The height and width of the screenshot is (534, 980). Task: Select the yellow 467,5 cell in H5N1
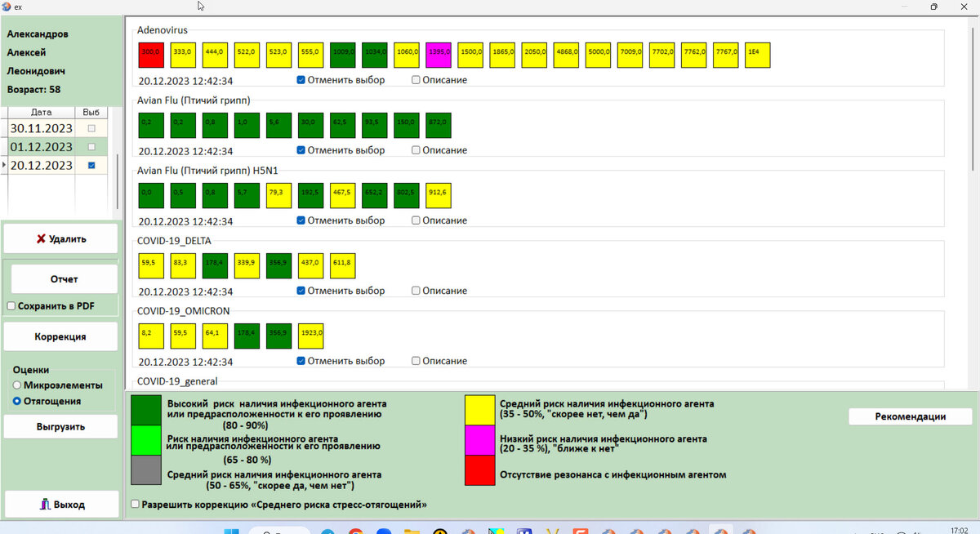coord(343,195)
